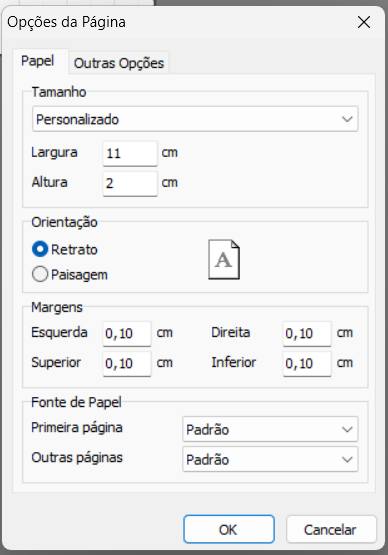Click the Direita label

[x=230, y=332]
